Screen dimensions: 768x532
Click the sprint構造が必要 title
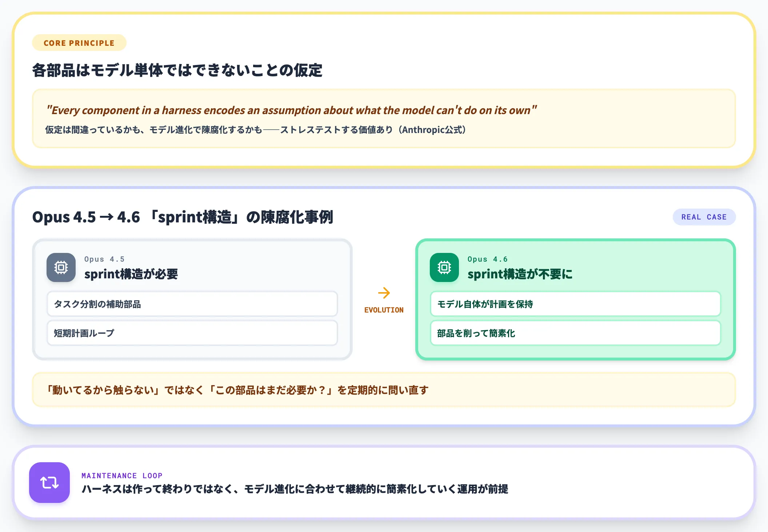(131, 274)
